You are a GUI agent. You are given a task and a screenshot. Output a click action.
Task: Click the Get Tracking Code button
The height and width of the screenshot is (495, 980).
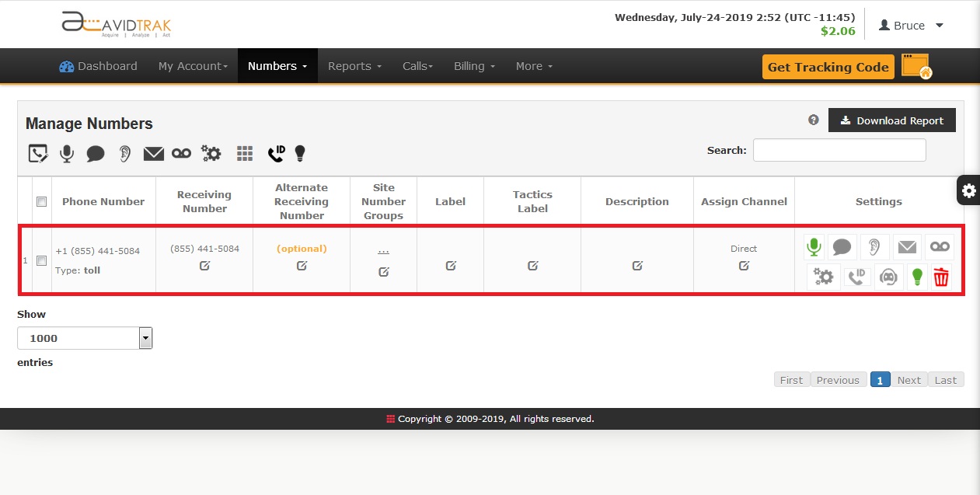click(828, 67)
